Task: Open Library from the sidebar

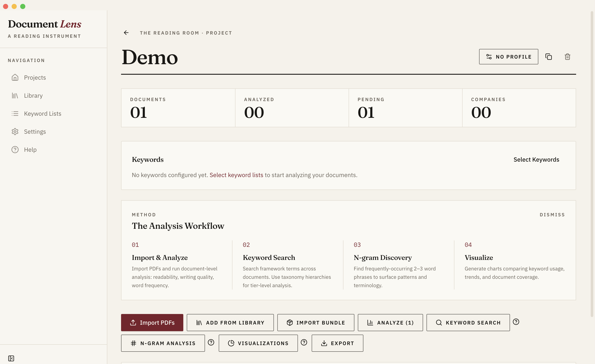Action: (x=33, y=95)
